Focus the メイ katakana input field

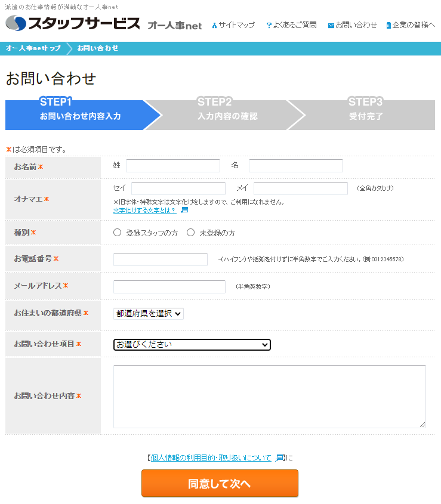point(301,188)
